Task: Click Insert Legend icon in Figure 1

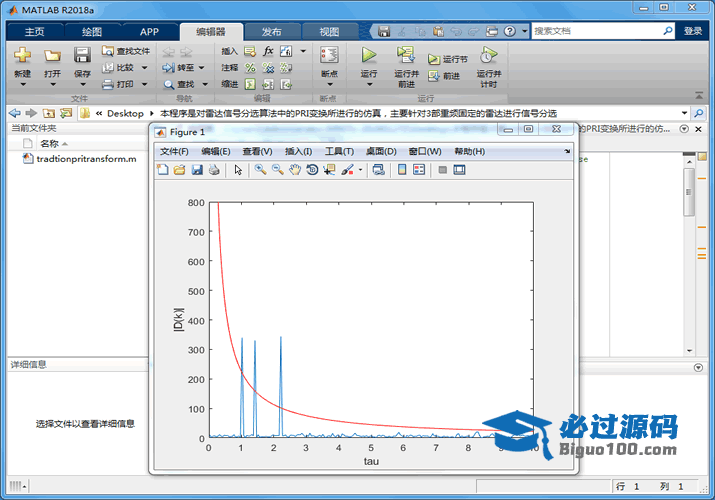Action: click(x=419, y=170)
